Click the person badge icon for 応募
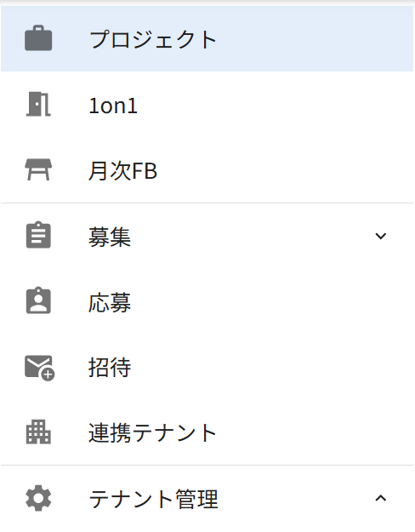This screenshot has height=532, width=415. tap(38, 300)
